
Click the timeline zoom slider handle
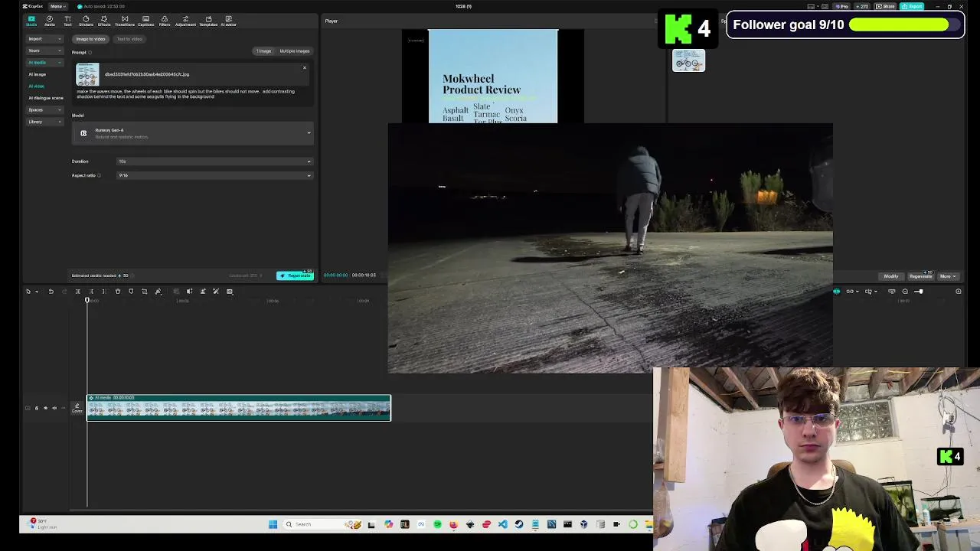coord(920,292)
